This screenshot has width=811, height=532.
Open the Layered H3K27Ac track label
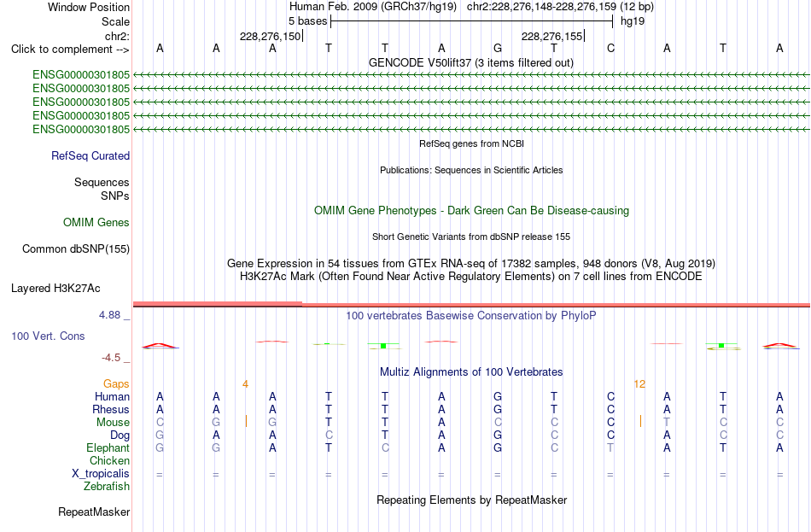[x=55, y=289]
